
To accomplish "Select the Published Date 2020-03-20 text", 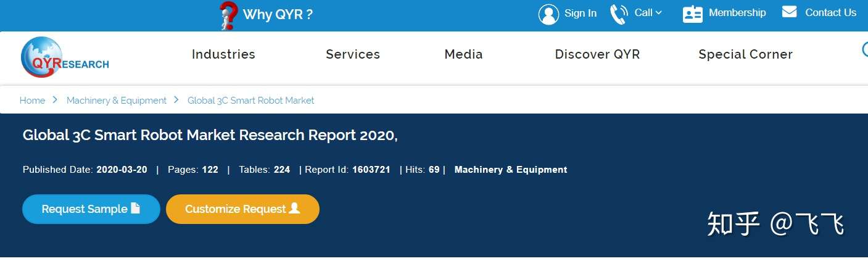I will pyautogui.click(x=85, y=170).
